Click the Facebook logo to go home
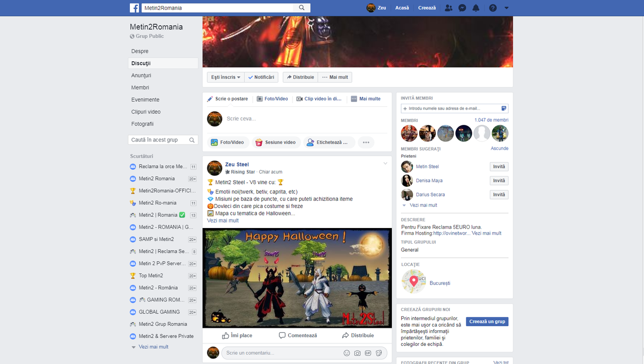 coord(134,8)
